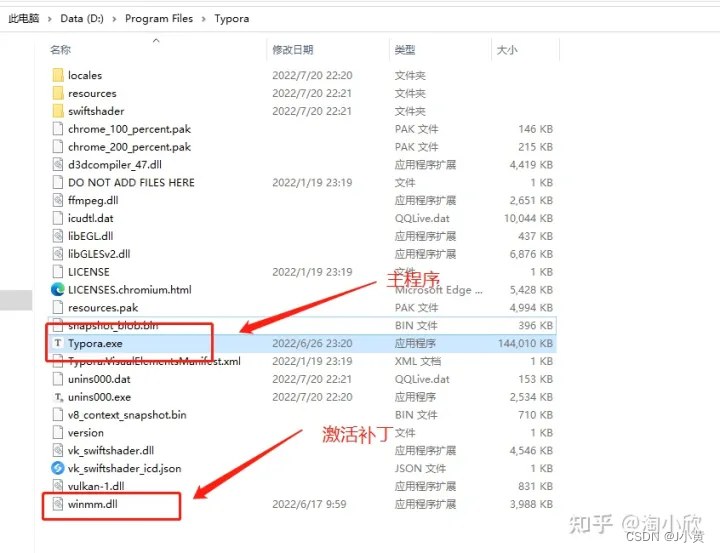This screenshot has width=720, height=553.
Task: Click the snapshot_blob.bin file icon
Action: (58, 326)
